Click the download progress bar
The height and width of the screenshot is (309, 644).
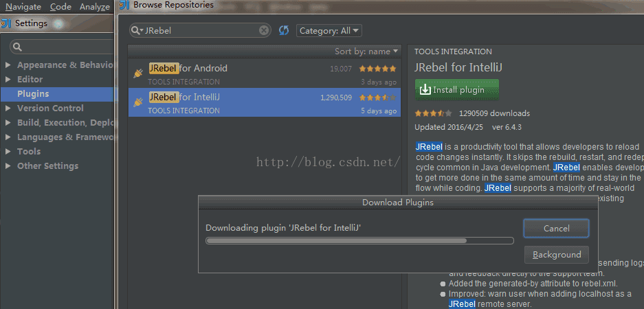click(x=359, y=241)
